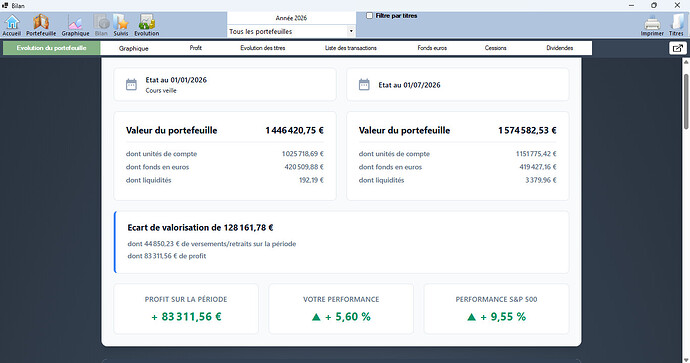
Task: Click the amount 420 509,88 €
Action: pyautogui.click(x=304, y=167)
